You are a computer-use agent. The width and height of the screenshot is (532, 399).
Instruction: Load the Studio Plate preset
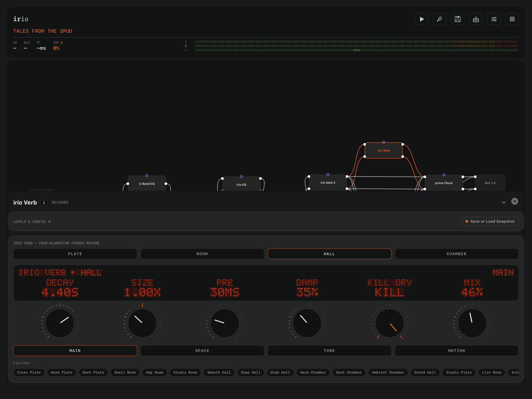point(459,372)
